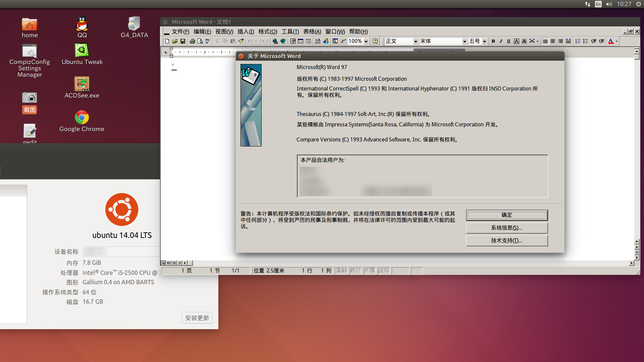This screenshot has width=644, height=362.
Task: Click the Insert Table grid icon
Action: point(301,41)
